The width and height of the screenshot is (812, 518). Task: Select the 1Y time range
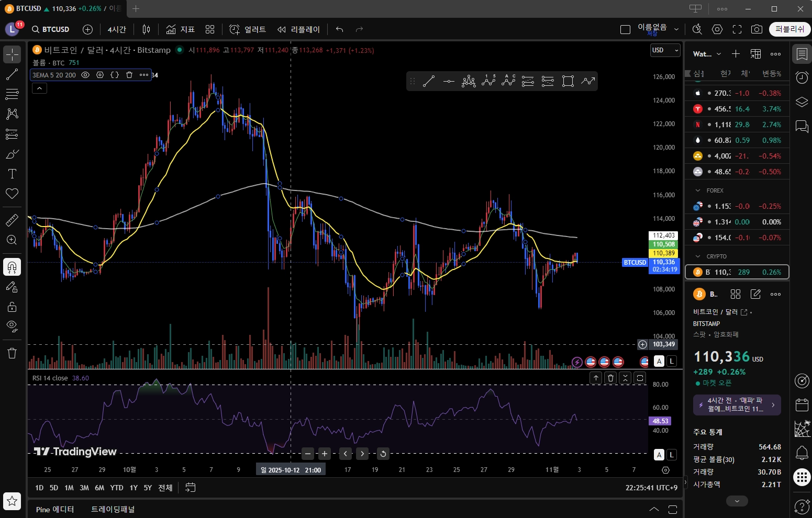[134, 488]
